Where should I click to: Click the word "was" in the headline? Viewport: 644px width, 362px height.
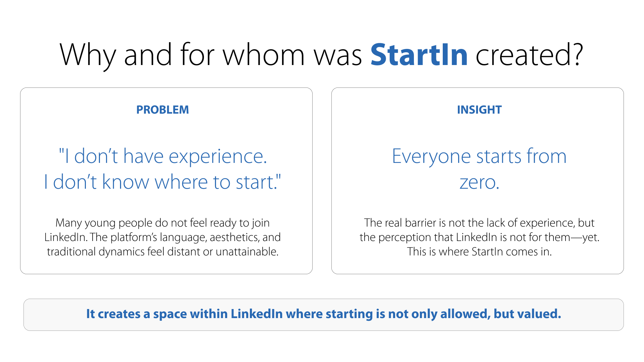(x=337, y=55)
